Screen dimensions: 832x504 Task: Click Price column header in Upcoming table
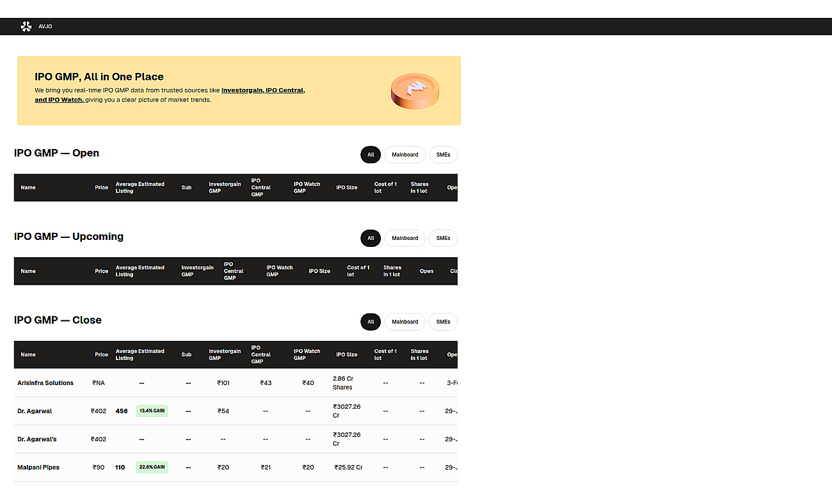coord(102,271)
